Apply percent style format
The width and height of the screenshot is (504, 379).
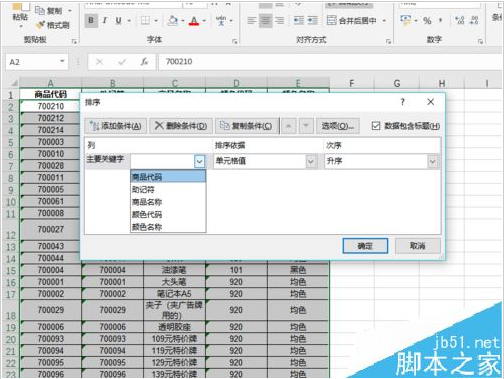427,21
